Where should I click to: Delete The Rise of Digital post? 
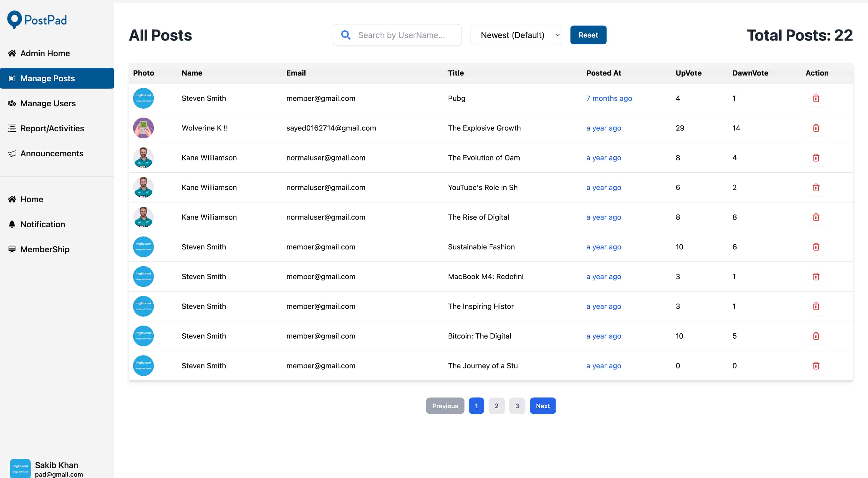(816, 217)
